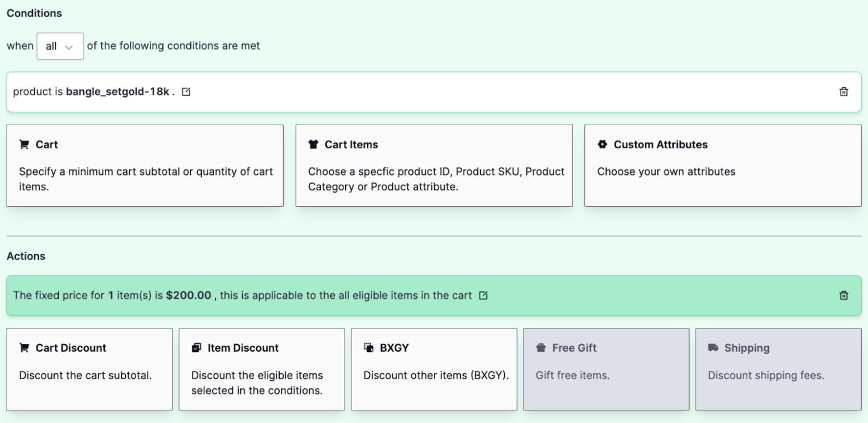Select the Cart Items condition card

434,165
